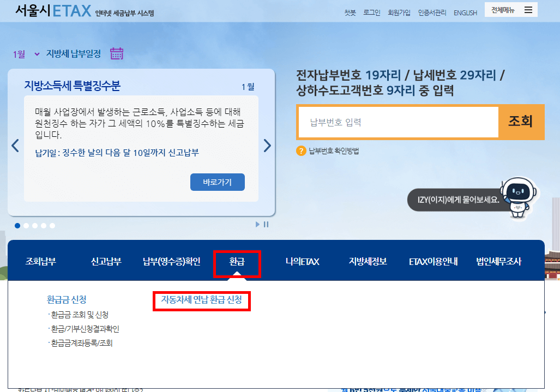The width and height of the screenshot is (560, 392).
Task: Select 환급금계좌등록/조회 in submenu
Action: coord(80,342)
